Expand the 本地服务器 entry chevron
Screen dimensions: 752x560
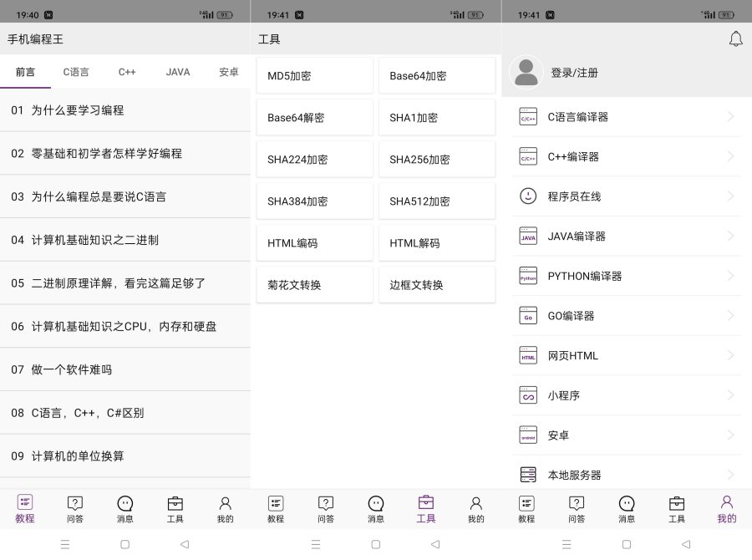tap(731, 474)
